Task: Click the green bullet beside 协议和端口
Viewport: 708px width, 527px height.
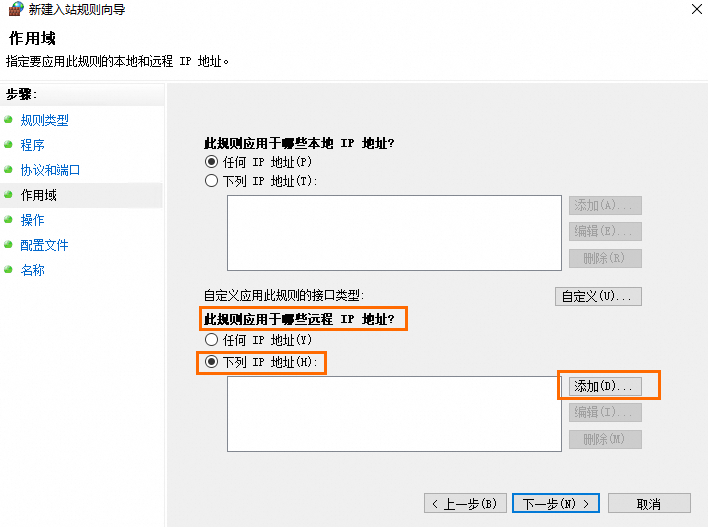Action: pos(9,170)
